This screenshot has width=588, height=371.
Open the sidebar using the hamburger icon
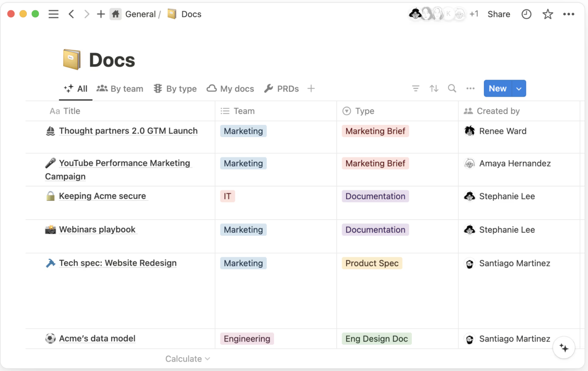(x=54, y=14)
